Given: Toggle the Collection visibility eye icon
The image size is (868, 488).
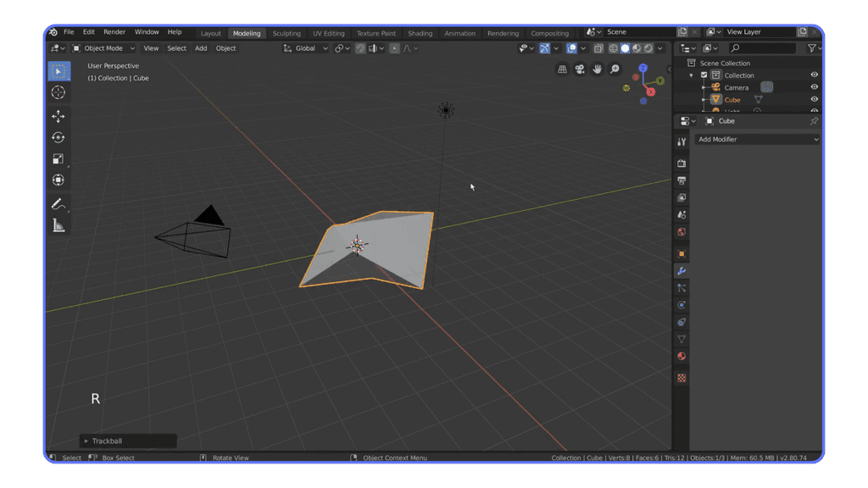Looking at the screenshot, I should (813, 75).
